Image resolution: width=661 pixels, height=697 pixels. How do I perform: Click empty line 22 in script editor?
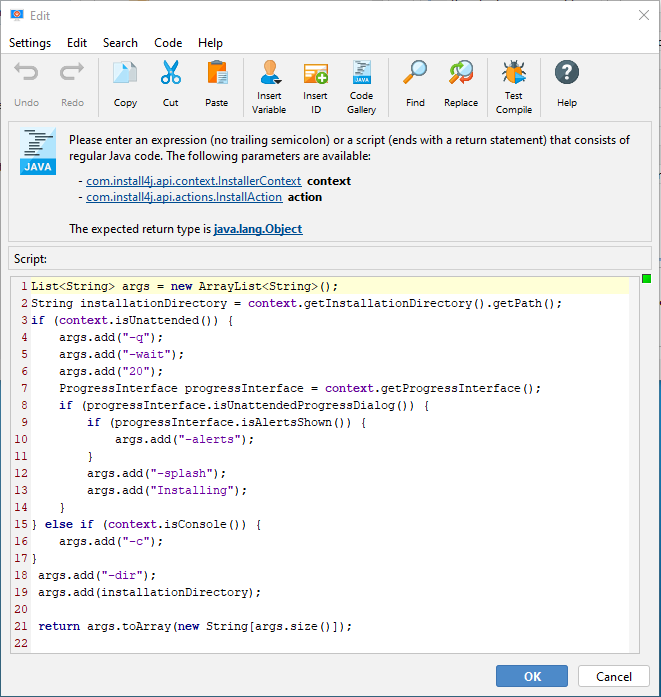[329, 643]
